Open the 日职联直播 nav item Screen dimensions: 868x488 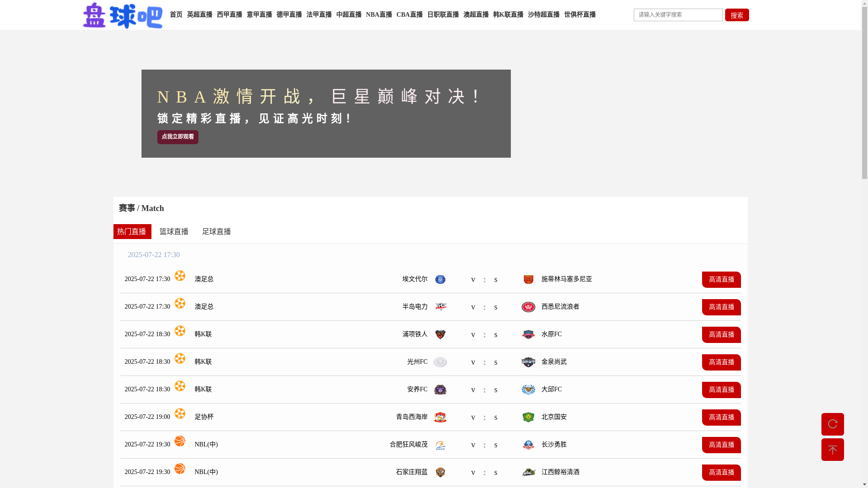[443, 15]
